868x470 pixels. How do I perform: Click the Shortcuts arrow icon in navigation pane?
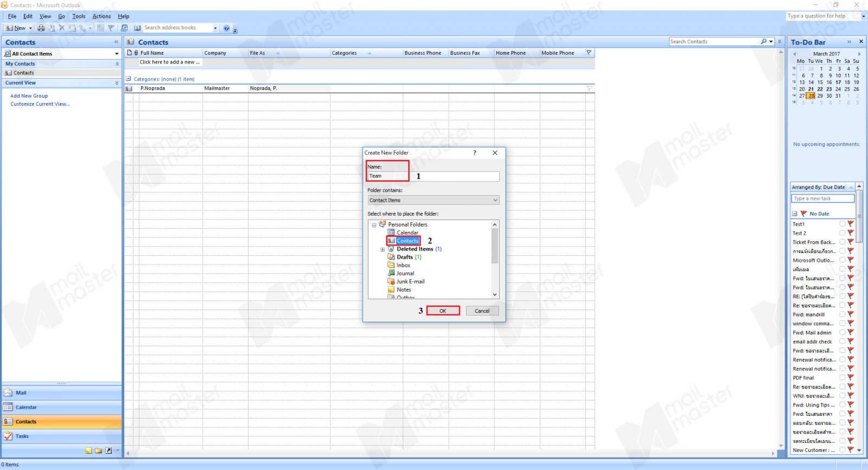108,450
